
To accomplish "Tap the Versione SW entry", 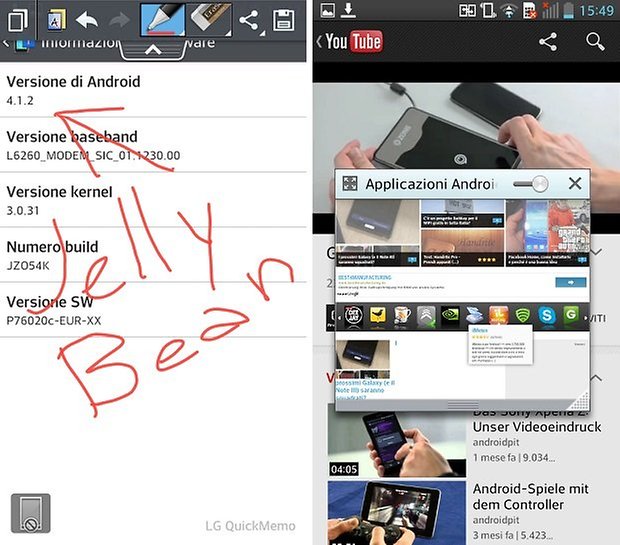I will coord(153,310).
